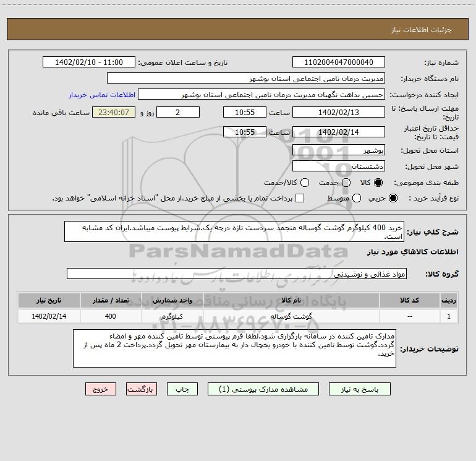476x461 pixels.
Task: Click the چاپ print button
Action: click(x=182, y=389)
